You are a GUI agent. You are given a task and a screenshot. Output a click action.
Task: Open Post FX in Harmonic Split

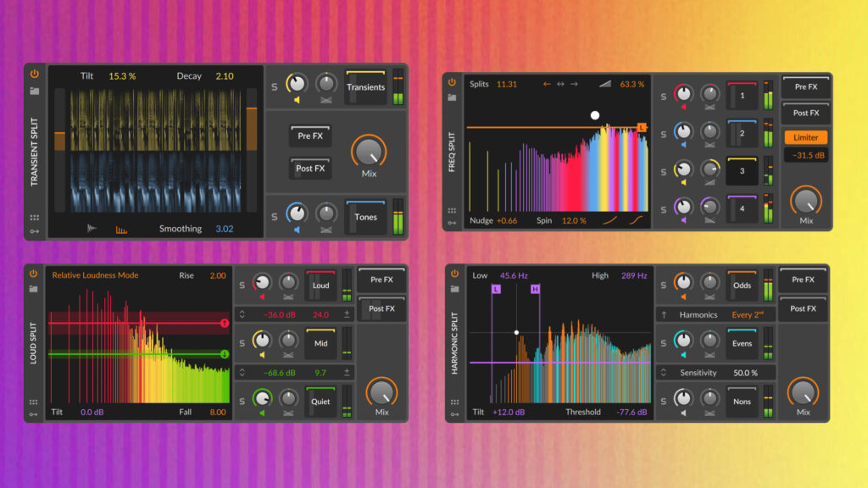804,308
